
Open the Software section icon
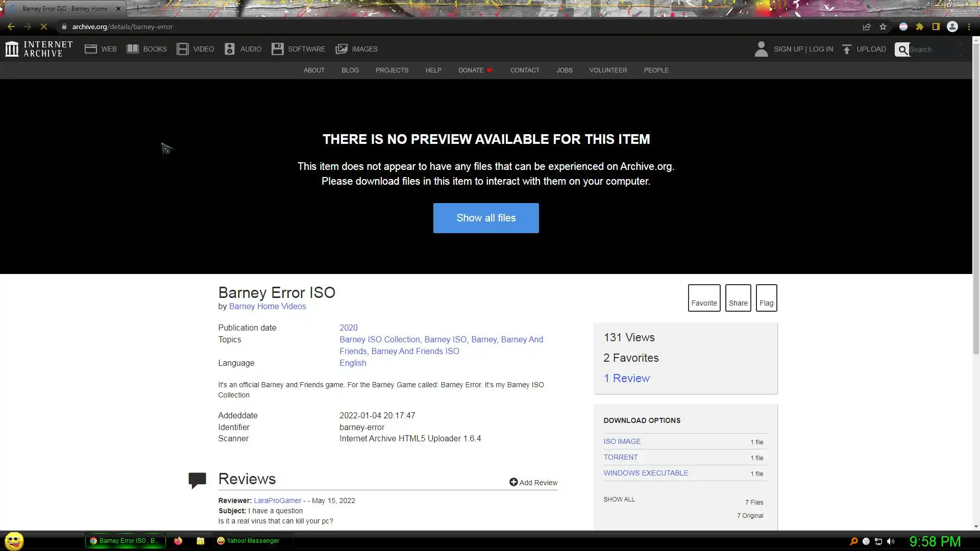click(x=277, y=49)
